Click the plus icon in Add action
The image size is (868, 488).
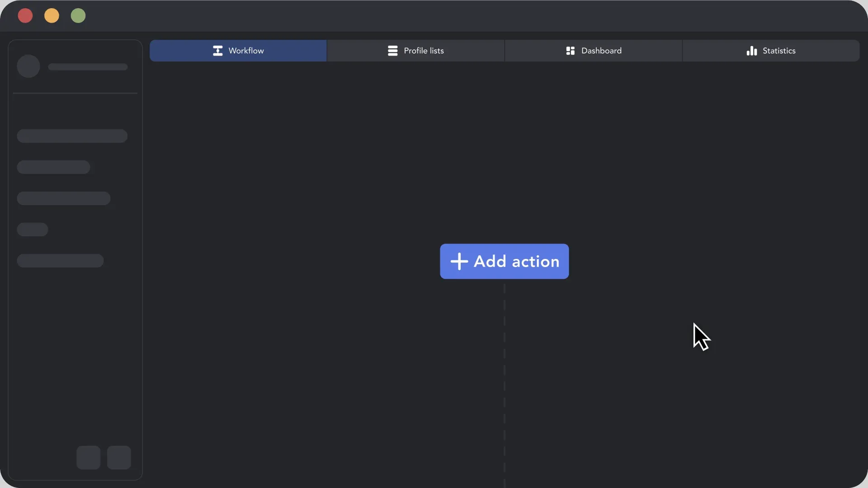(459, 261)
